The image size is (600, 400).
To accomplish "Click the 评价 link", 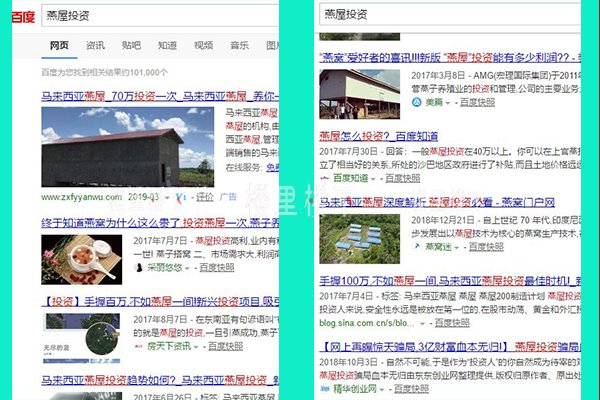I will tap(204, 197).
